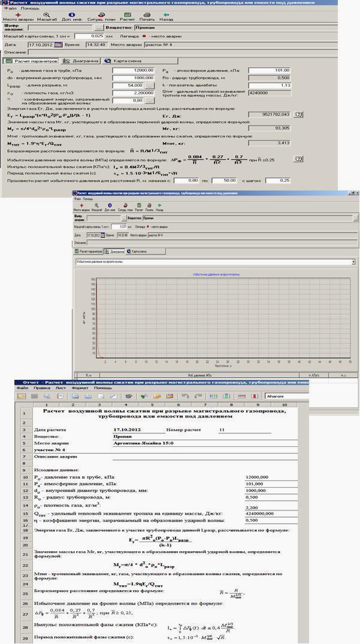360x644 pixels.
Task: Click the help icon beside the Ег, Дж value
Action: 297,114
